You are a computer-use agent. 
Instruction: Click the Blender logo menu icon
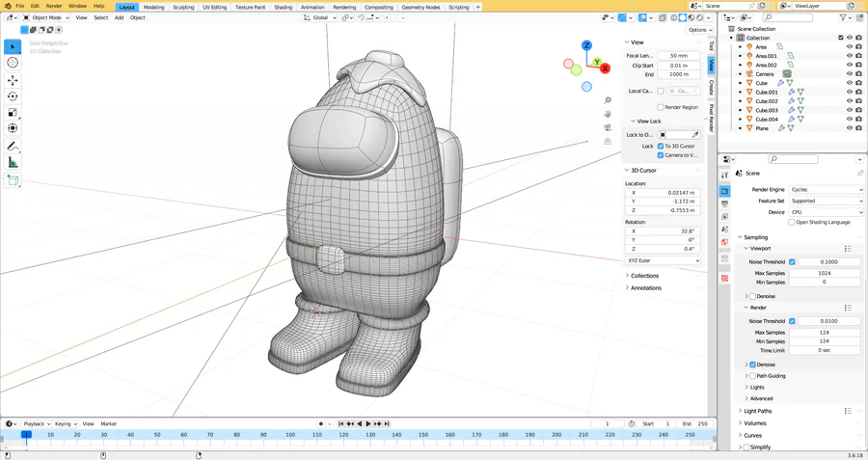tap(7, 6)
